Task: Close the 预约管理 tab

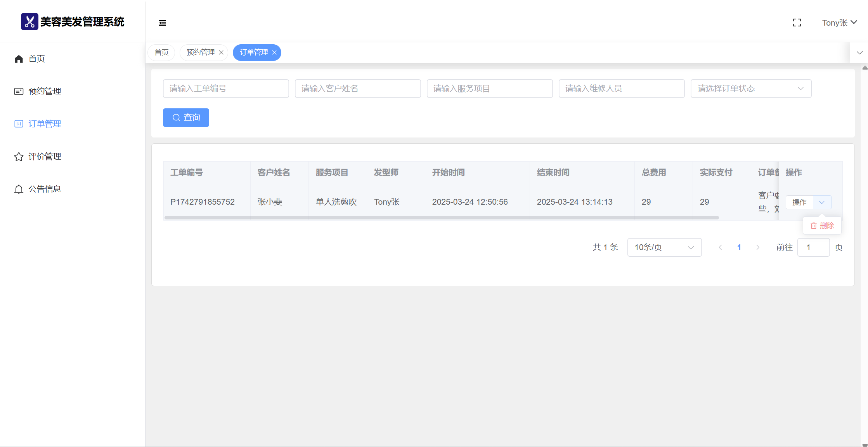Action: (221, 52)
